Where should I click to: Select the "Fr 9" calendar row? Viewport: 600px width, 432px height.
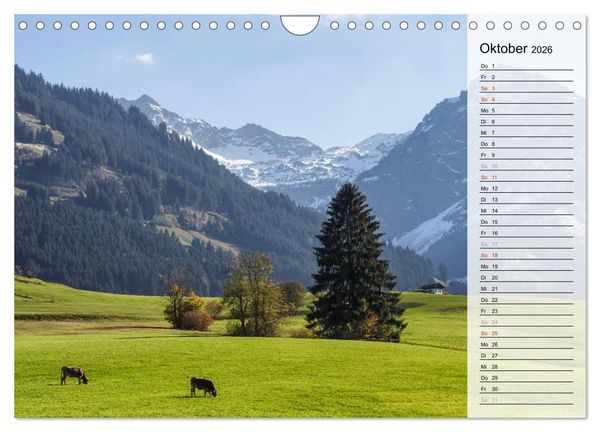pos(526,155)
